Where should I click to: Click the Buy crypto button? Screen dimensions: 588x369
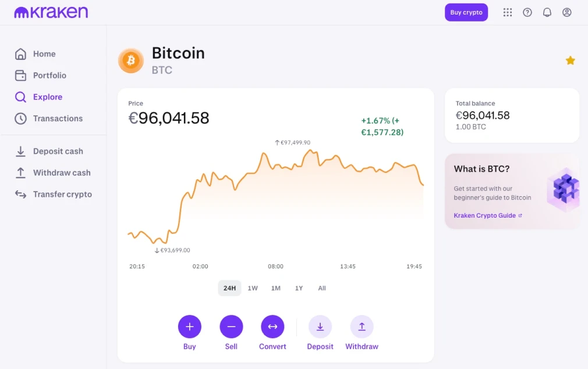[x=466, y=12]
